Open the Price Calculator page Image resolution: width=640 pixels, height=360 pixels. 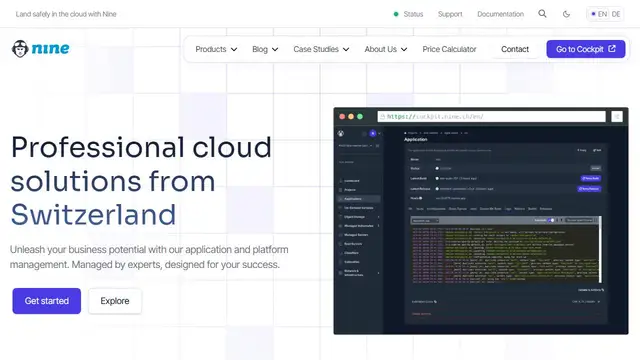(449, 49)
